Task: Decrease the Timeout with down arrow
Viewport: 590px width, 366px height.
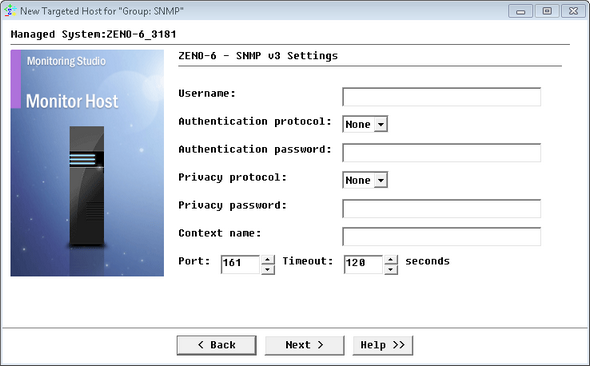Action: pos(391,270)
